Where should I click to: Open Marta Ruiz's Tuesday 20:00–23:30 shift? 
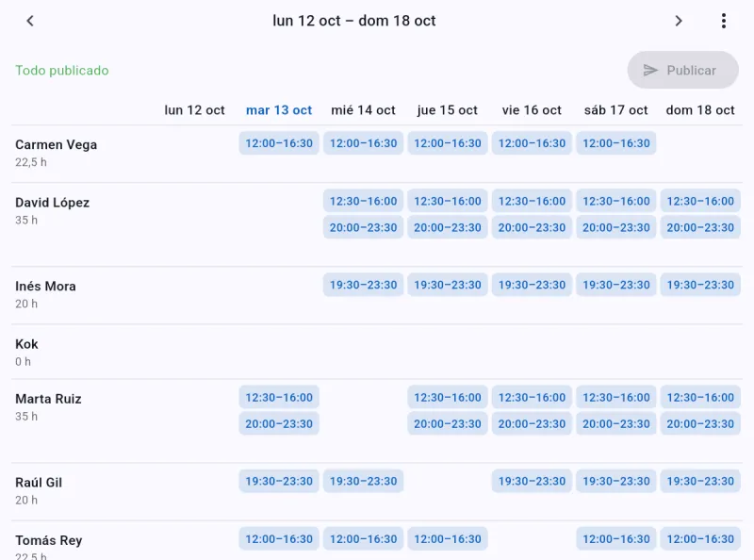click(279, 424)
